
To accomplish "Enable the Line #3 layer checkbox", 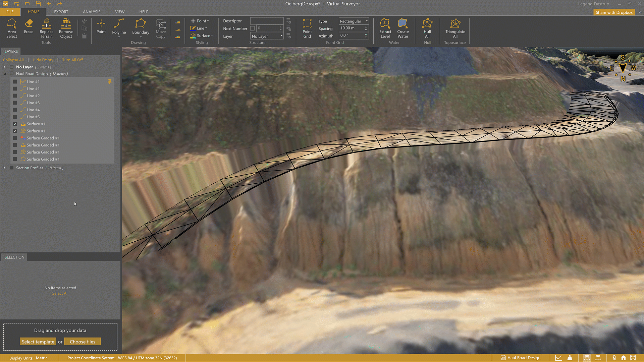I will click(x=15, y=103).
